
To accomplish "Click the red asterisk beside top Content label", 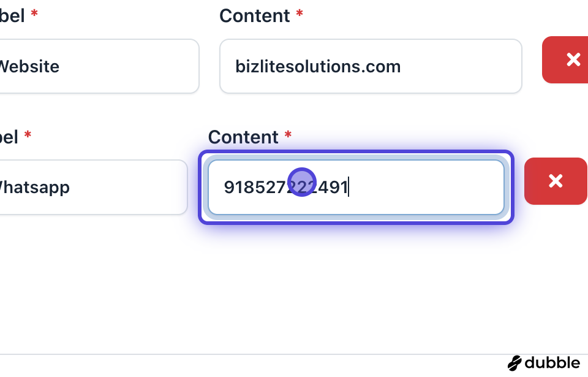I will (x=300, y=14).
